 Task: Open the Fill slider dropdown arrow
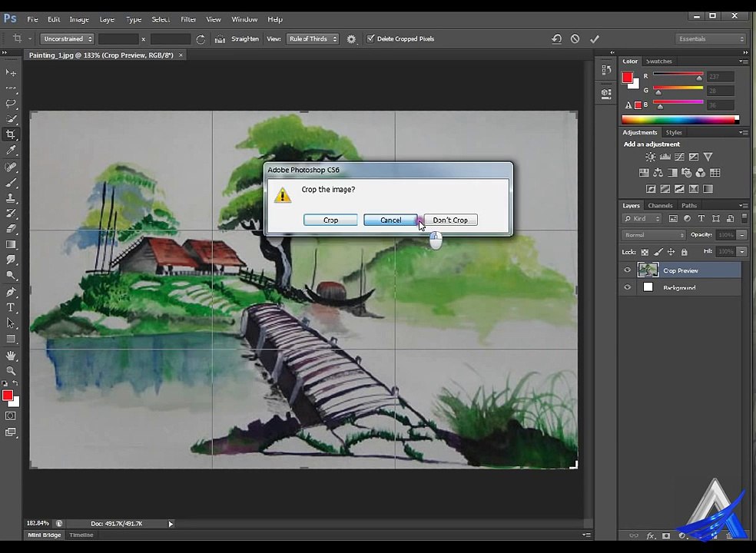point(742,252)
